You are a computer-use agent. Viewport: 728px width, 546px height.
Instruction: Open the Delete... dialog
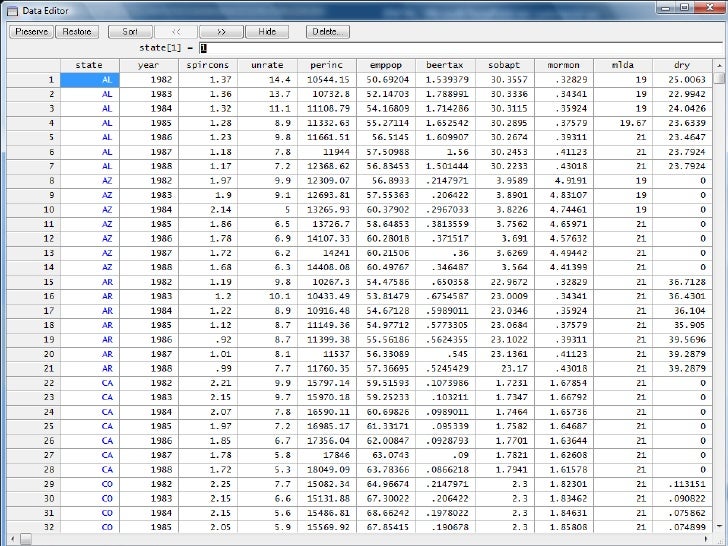click(328, 32)
